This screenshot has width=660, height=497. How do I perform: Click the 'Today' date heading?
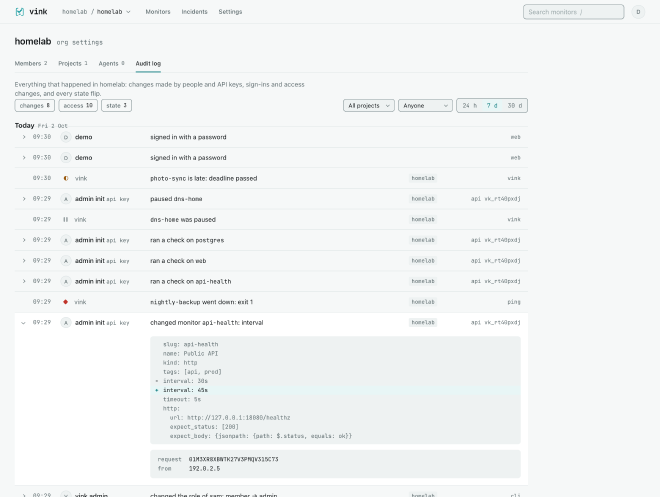pyautogui.click(x=24, y=125)
